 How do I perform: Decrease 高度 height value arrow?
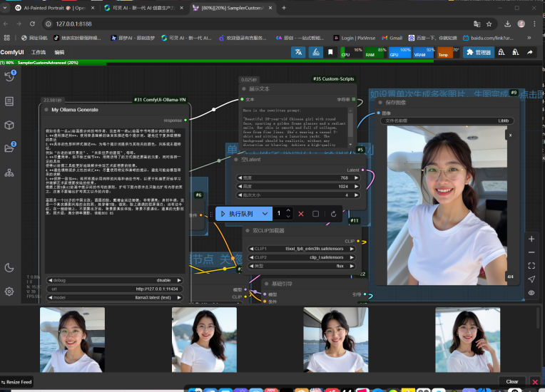pyautogui.click(x=240, y=187)
